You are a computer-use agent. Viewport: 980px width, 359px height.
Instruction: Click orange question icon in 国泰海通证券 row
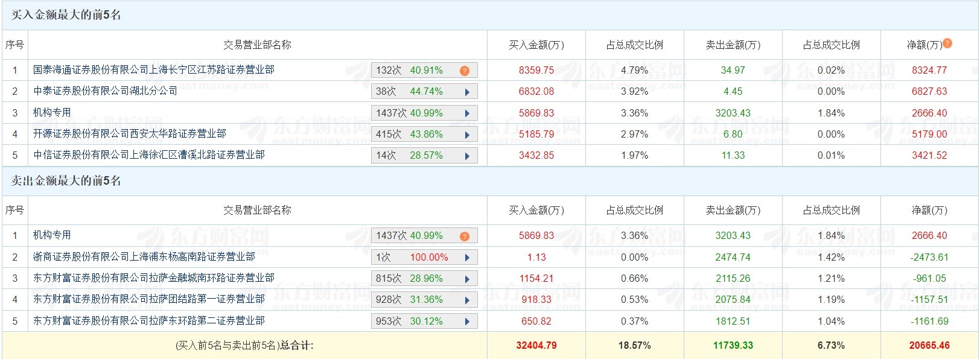coord(464,71)
